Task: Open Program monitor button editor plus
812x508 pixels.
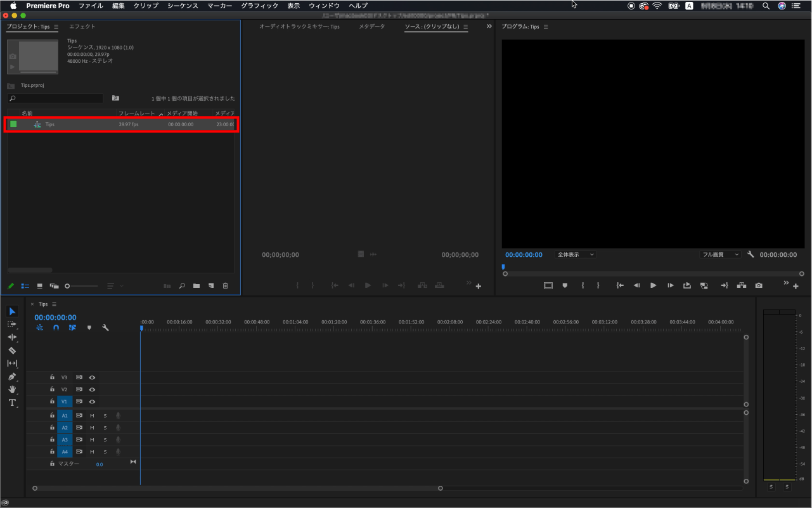Action: (796, 287)
